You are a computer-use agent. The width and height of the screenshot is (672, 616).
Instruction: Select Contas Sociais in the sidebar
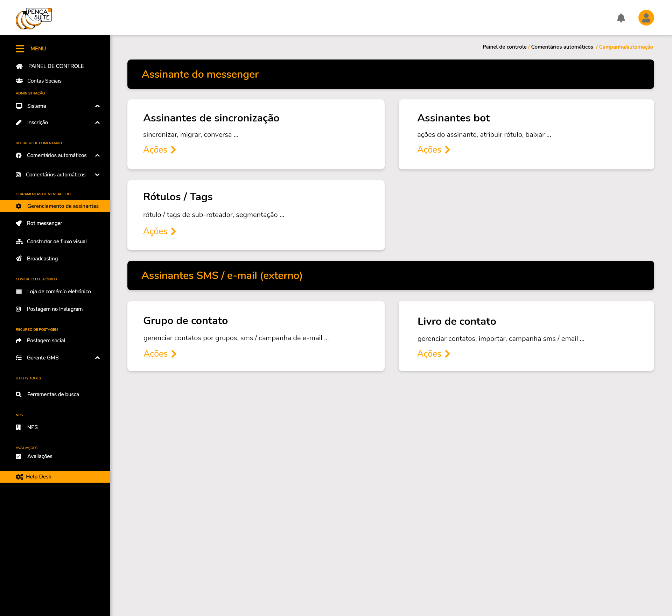tap(44, 81)
